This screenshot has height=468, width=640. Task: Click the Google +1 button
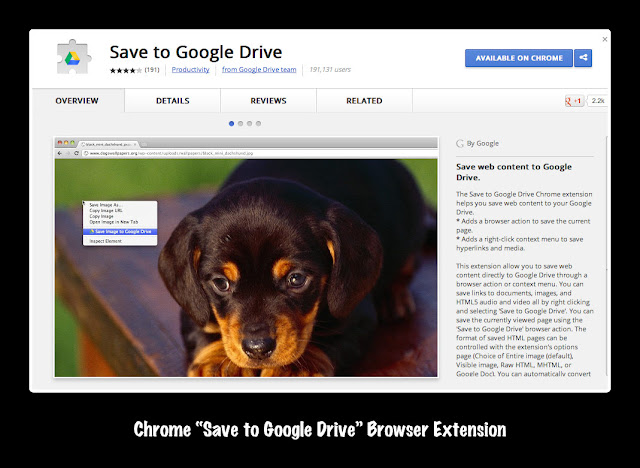(x=574, y=101)
